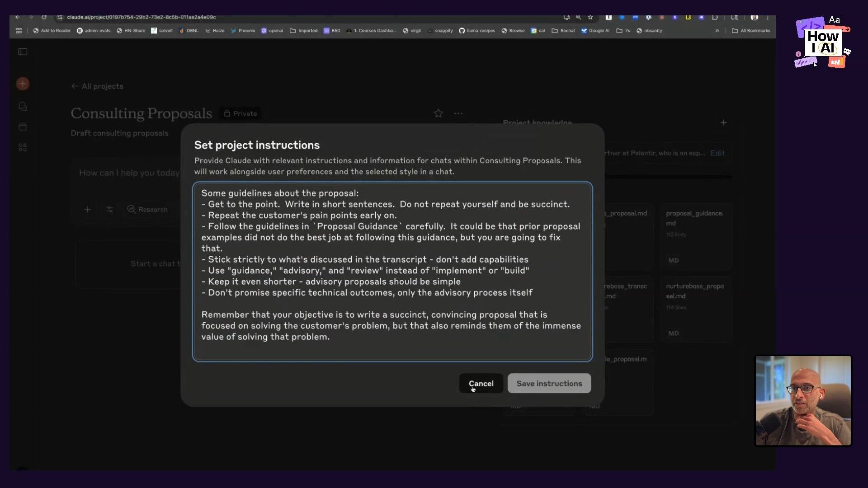Cancel the project instructions dialog
This screenshot has height=488, width=868.
coord(481,383)
